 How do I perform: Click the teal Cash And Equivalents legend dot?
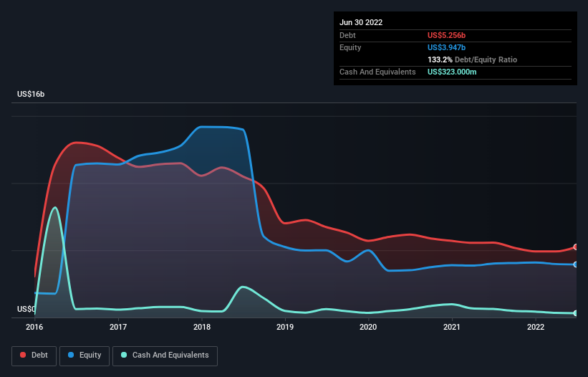tap(124, 355)
